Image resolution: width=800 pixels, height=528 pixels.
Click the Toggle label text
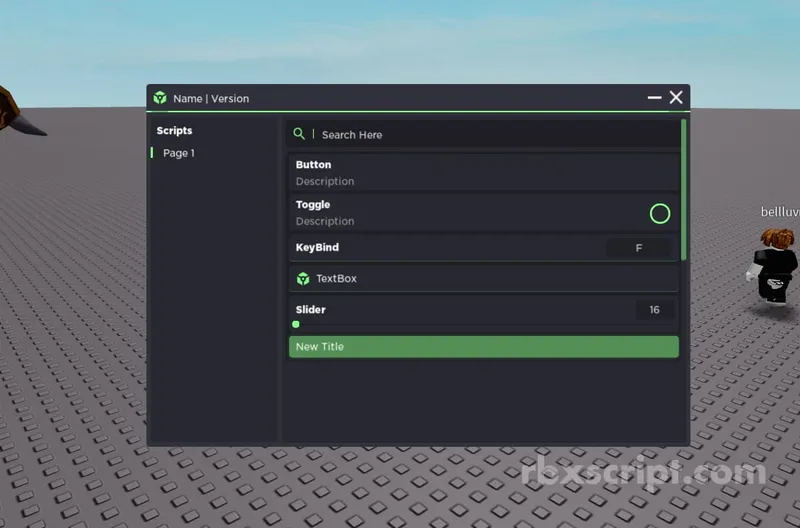coord(313,205)
